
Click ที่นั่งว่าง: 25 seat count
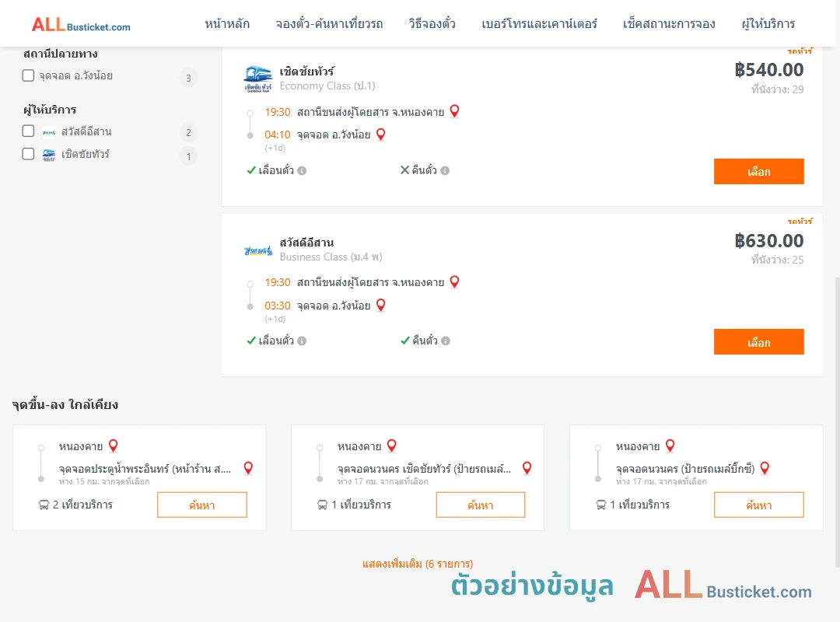[x=777, y=260]
